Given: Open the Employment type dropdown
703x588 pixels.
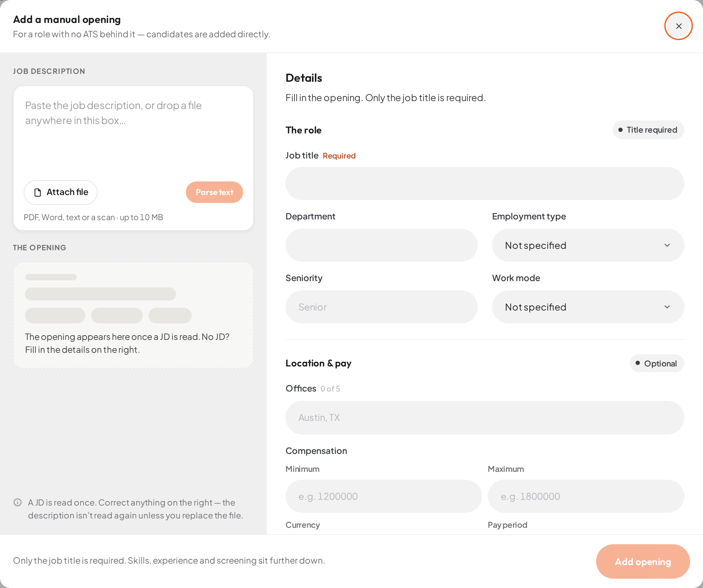Looking at the screenshot, I should [x=588, y=245].
